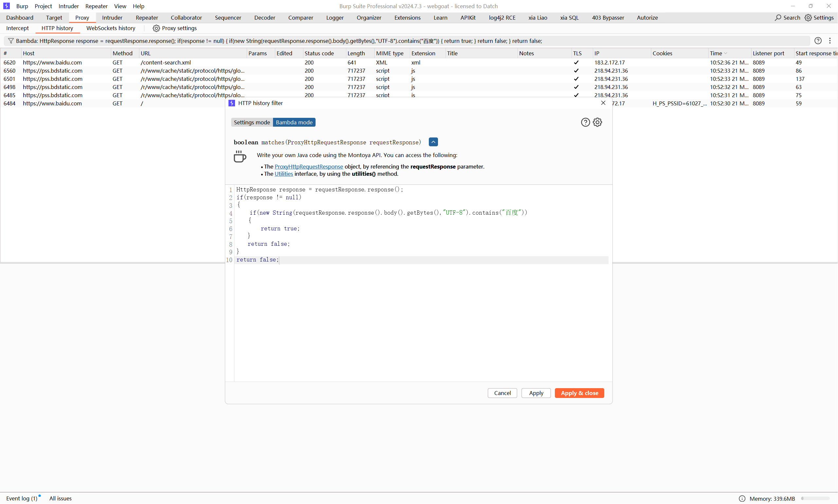Switch to Settings mode
This screenshot has height=504, width=838.
tap(252, 122)
